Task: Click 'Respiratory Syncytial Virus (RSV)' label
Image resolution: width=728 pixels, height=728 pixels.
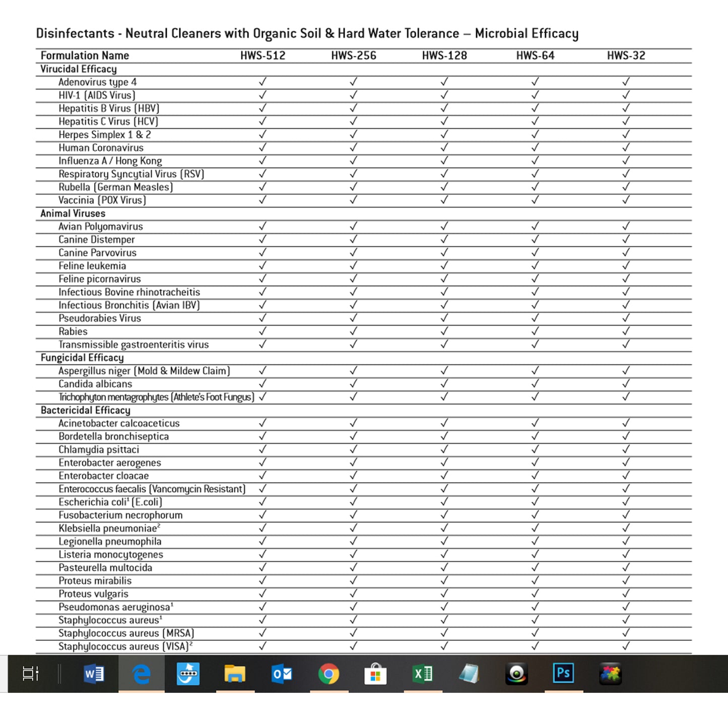Action: click(x=131, y=174)
